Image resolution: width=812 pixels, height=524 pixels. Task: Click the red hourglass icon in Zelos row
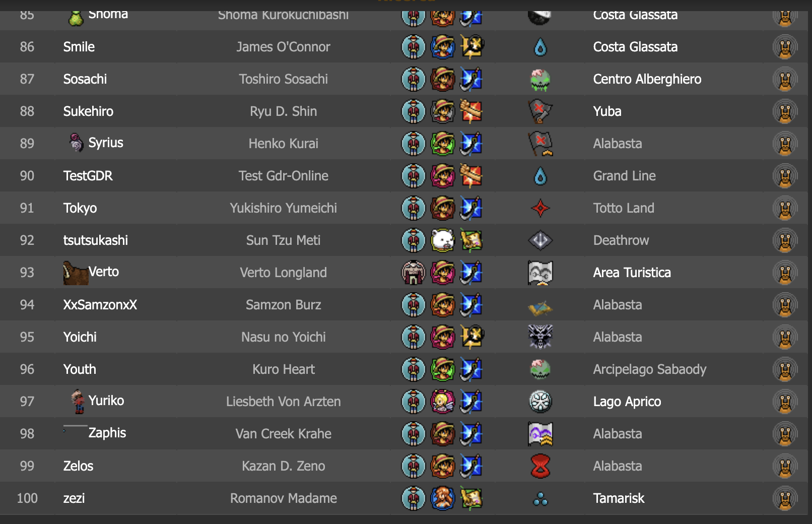click(540, 466)
